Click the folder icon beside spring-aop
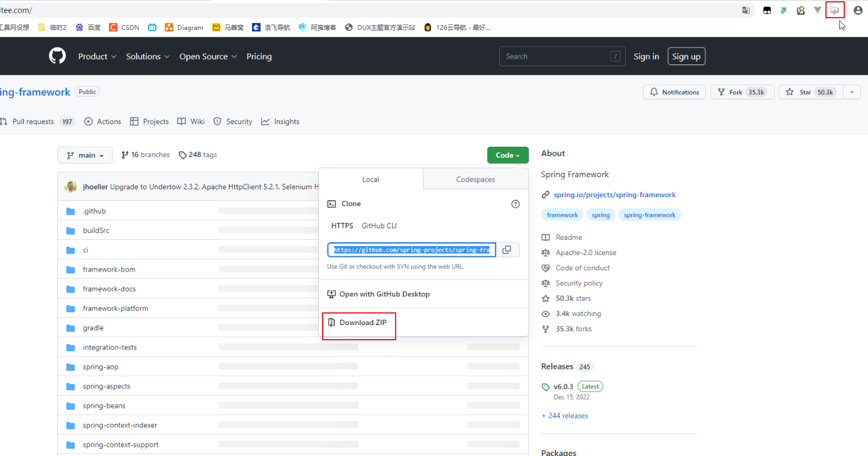This screenshot has height=456, width=868. [71, 367]
